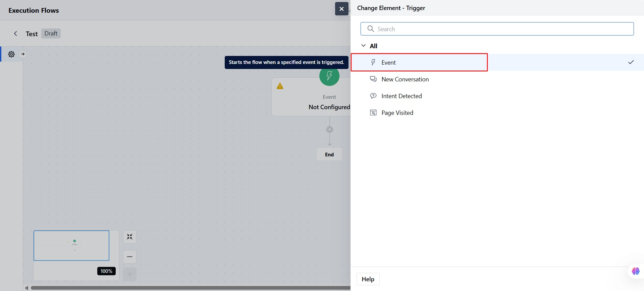Select New Conversation trigger

pos(497,79)
